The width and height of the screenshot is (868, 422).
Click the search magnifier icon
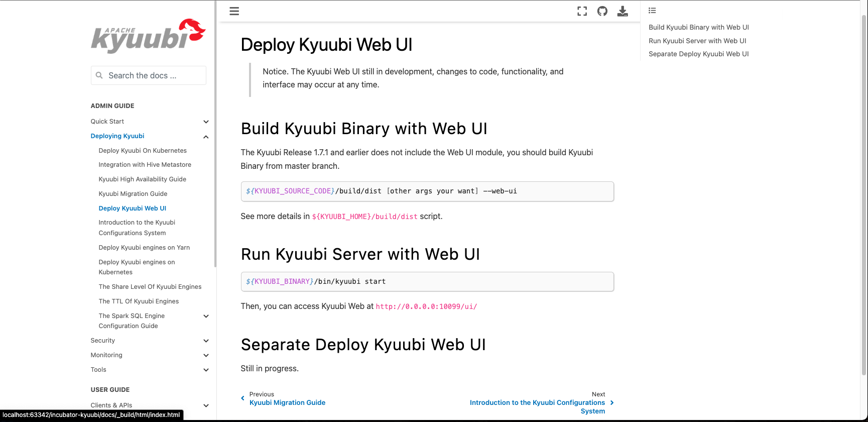(99, 75)
